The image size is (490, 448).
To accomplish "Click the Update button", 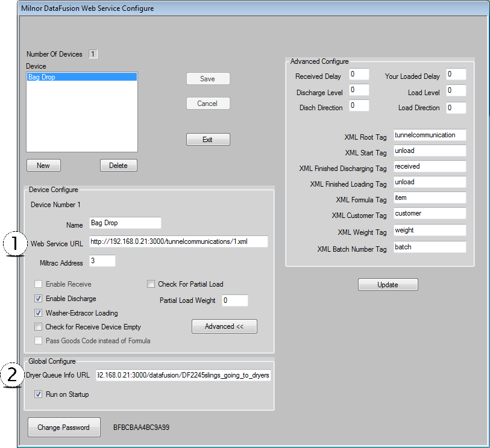I will 388,285.
